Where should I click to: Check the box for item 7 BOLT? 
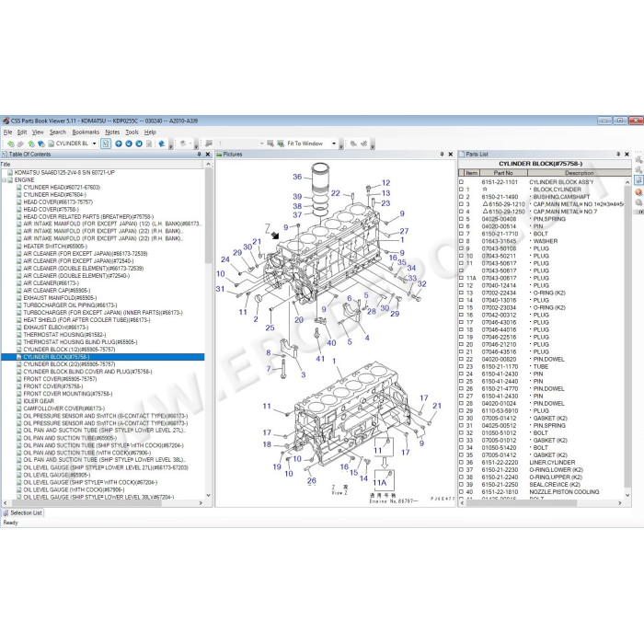[461, 234]
